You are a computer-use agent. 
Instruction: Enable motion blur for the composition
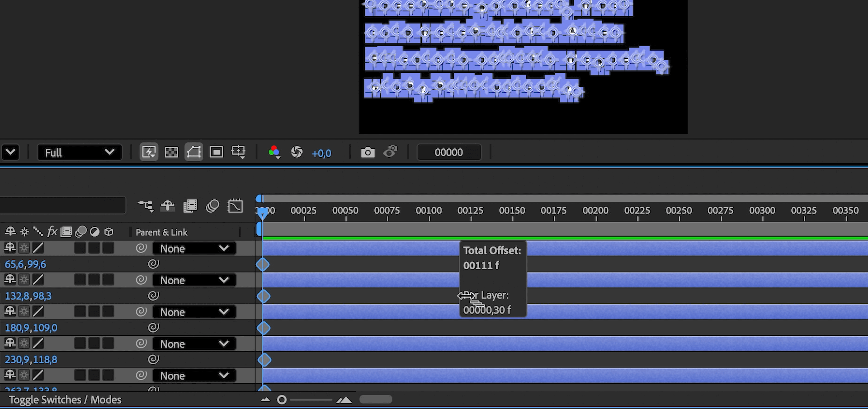212,206
